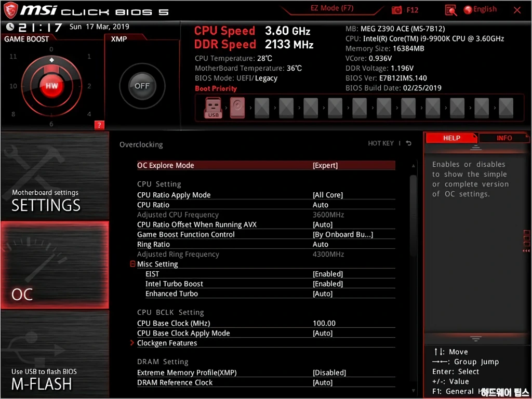
Task: Click the date Sun 17 Mar, 2019
Action: (x=99, y=26)
